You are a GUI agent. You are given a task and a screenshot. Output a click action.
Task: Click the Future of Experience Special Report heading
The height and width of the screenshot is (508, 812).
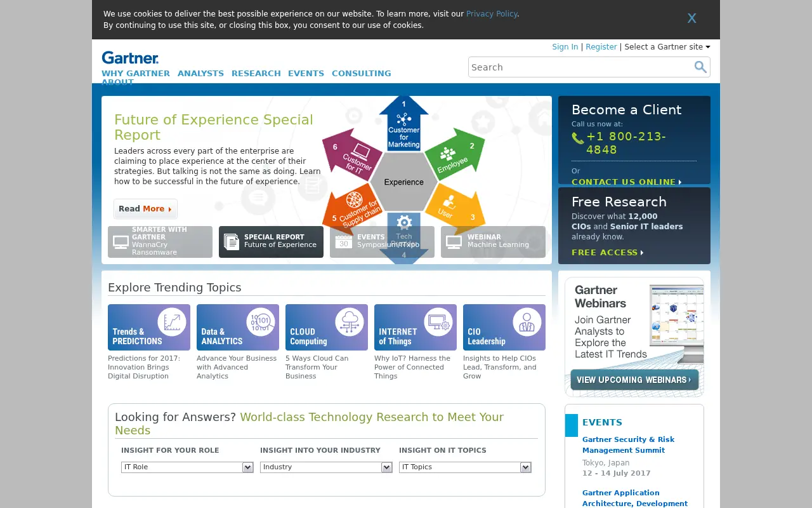coord(214,128)
